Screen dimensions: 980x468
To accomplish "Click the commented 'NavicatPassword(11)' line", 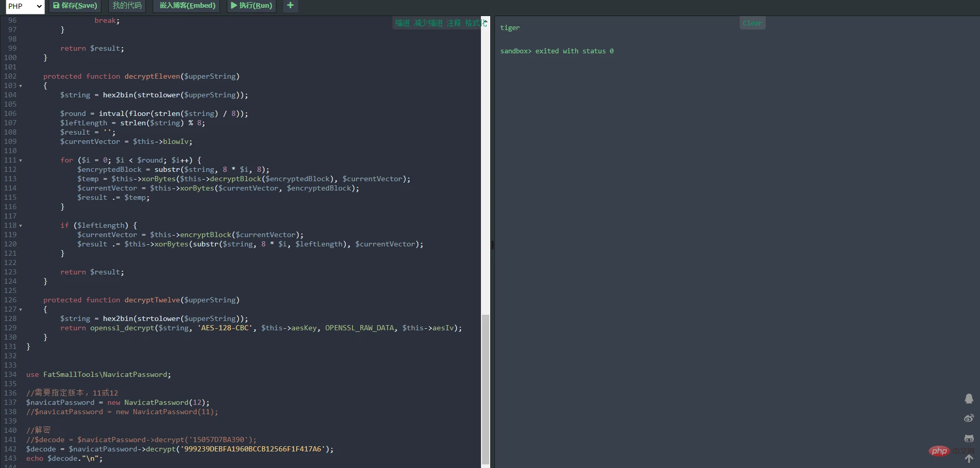I will (122, 412).
